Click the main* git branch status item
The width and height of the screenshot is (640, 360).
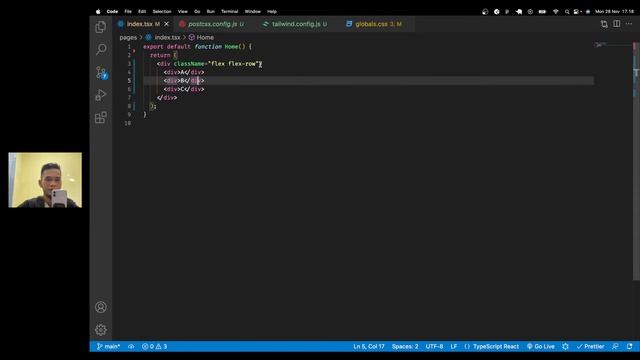[x=108, y=347]
